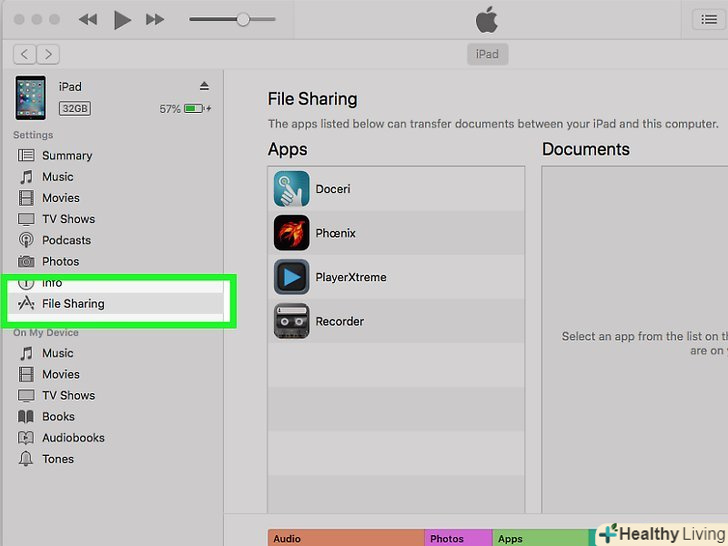Image resolution: width=728 pixels, height=546 pixels.
Task: Click the iPad device thumbnail
Action: (x=31, y=98)
